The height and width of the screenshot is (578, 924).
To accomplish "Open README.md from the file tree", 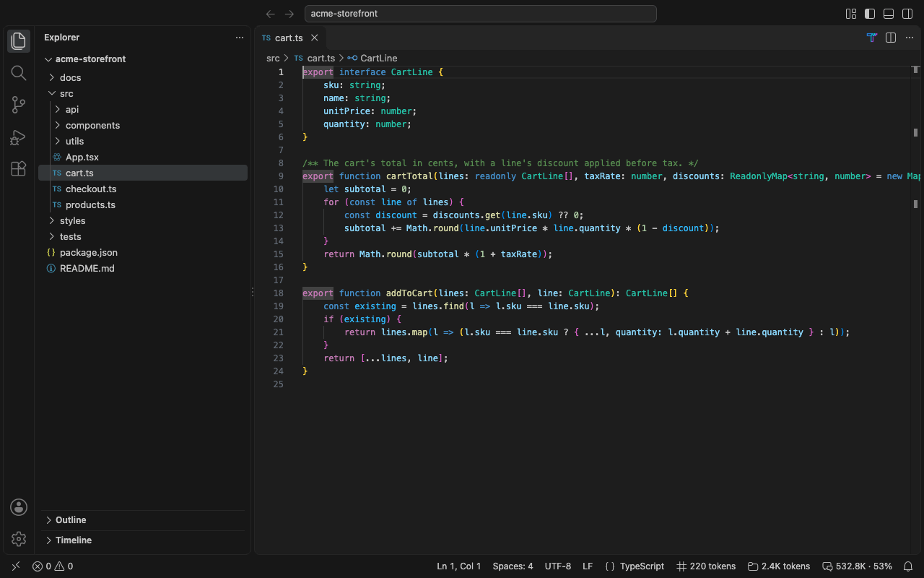I will click(143, 269).
